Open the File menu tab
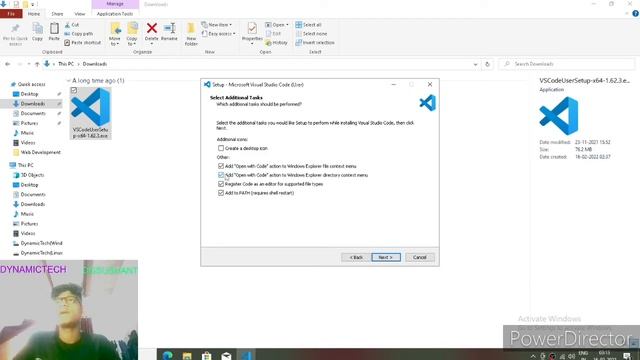640x360 pixels. (x=11, y=14)
